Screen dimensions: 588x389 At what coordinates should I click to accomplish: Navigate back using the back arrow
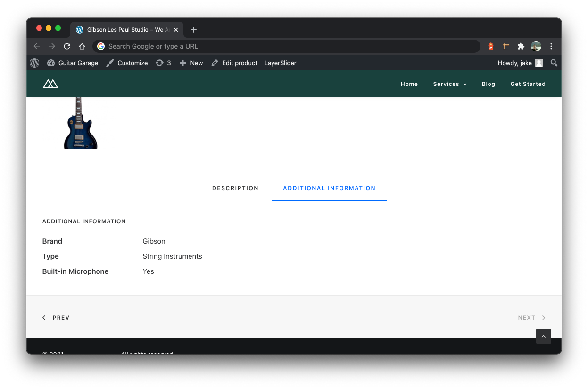pyautogui.click(x=36, y=46)
